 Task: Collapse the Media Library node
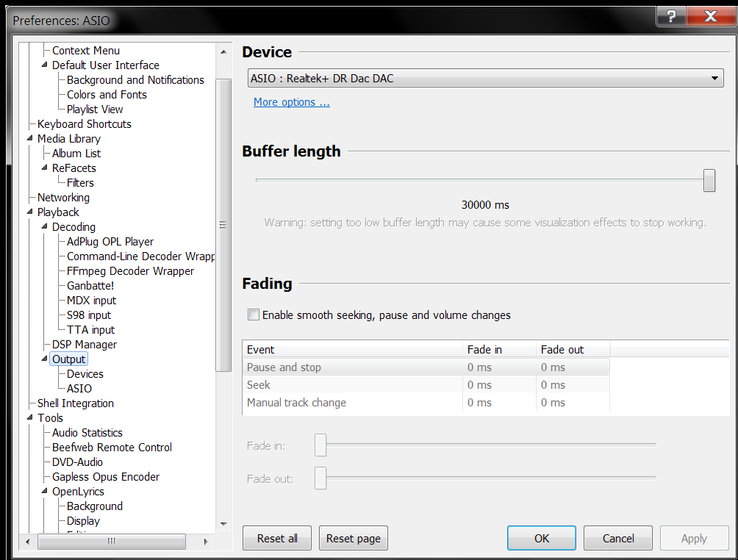point(31,139)
